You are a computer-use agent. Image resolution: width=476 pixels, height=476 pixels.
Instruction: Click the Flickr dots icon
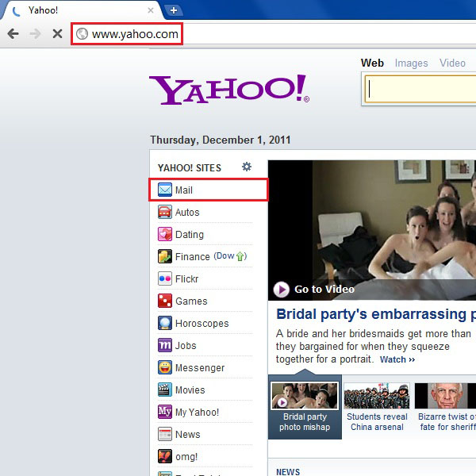click(165, 278)
